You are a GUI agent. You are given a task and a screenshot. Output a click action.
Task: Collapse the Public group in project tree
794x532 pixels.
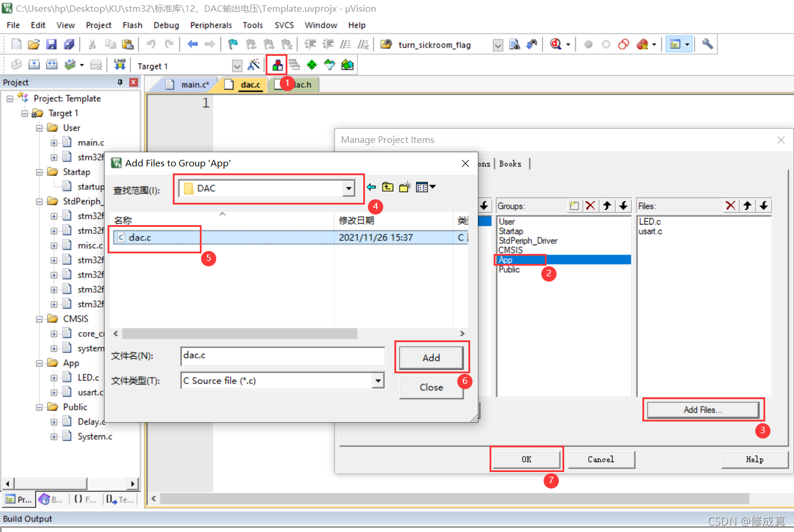[39, 407]
